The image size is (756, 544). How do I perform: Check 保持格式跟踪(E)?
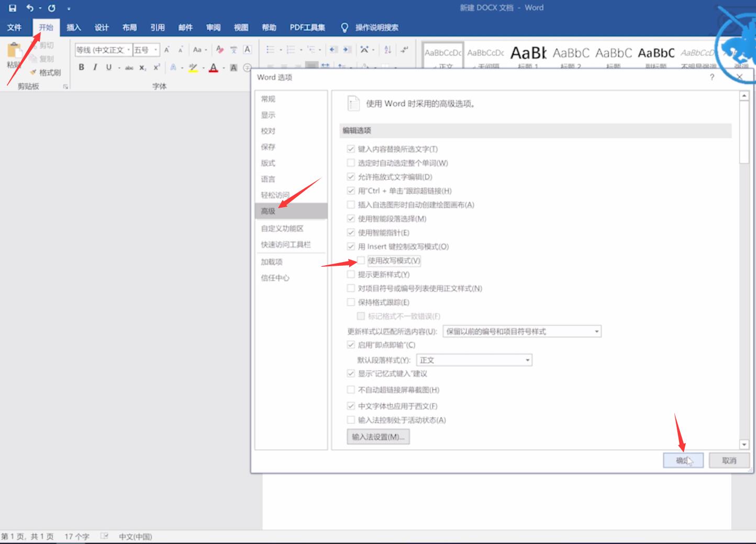point(351,302)
